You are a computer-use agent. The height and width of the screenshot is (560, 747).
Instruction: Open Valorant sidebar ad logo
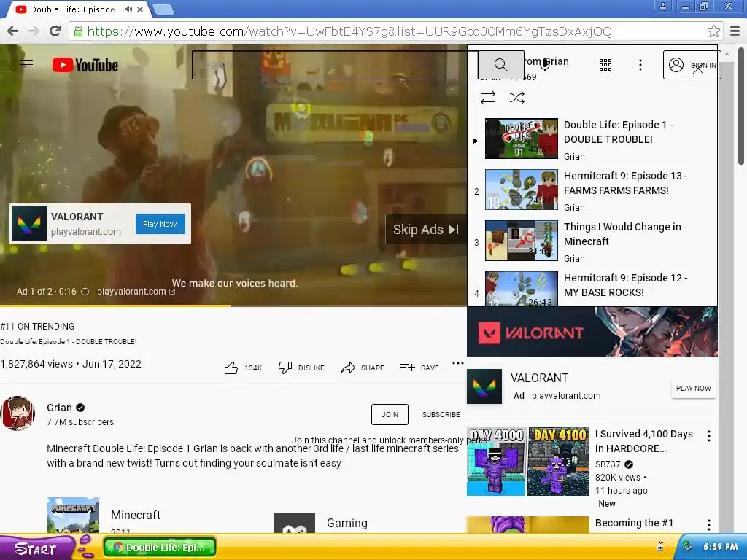coord(484,386)
